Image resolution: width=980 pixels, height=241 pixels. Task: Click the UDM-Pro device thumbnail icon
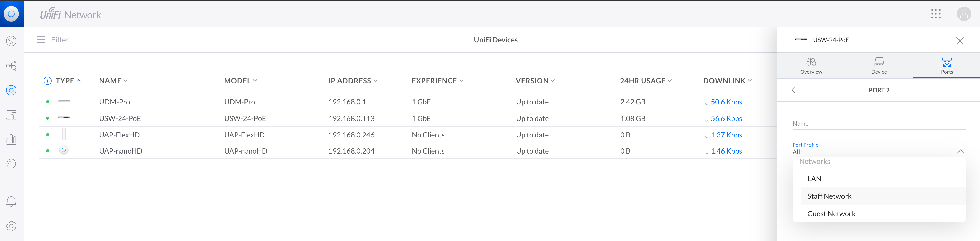[63, 101]
